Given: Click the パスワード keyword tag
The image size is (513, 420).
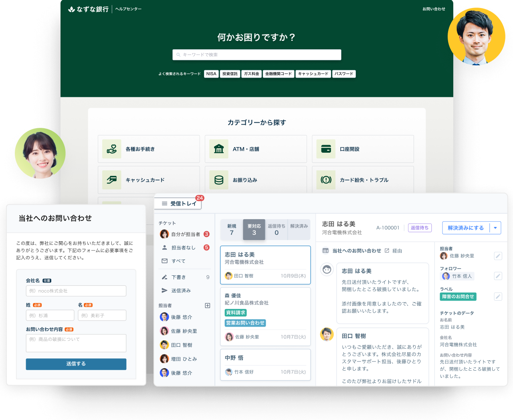Looking at the screenshot, I should click(x=344, y=74).
